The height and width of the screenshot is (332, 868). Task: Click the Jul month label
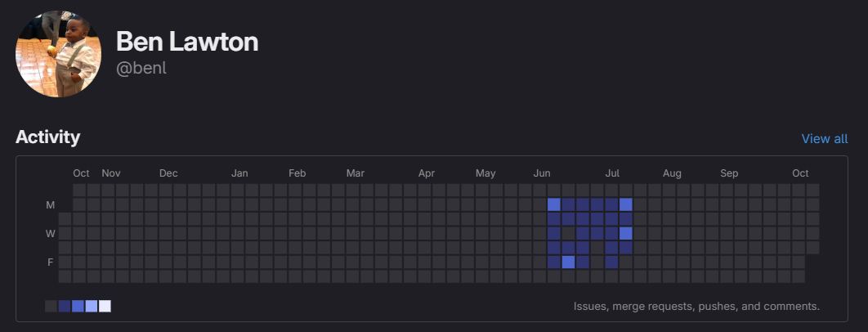[612, 173]
